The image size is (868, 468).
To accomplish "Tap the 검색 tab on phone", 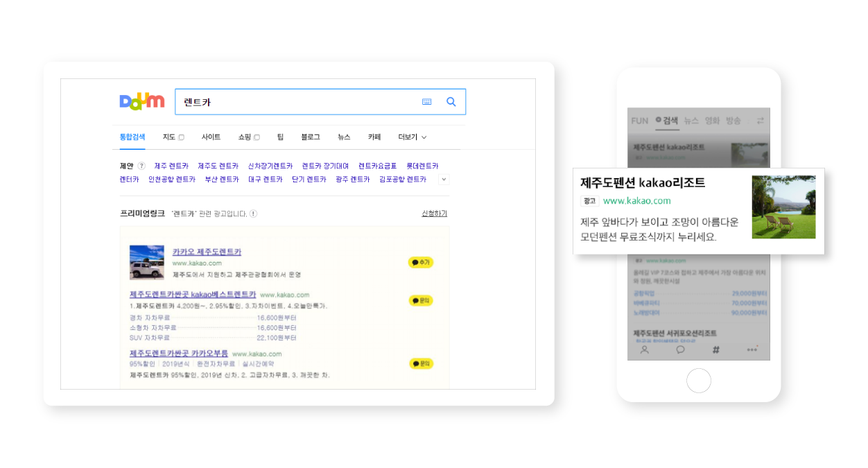I will click(667, 121).
